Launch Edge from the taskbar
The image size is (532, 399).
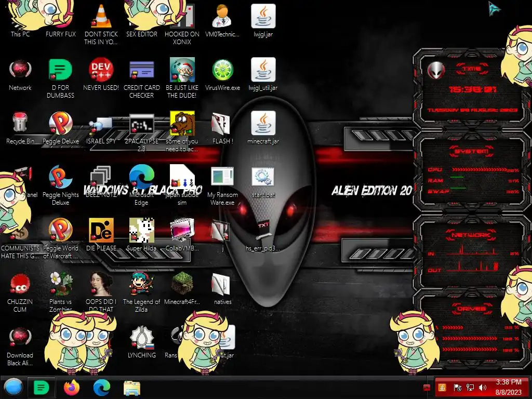(102, 387)
